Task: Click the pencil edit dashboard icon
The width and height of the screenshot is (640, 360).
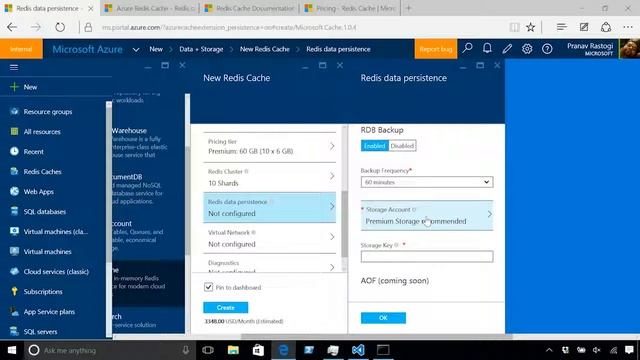Action: pyautogui.click(x=507, y=49)
